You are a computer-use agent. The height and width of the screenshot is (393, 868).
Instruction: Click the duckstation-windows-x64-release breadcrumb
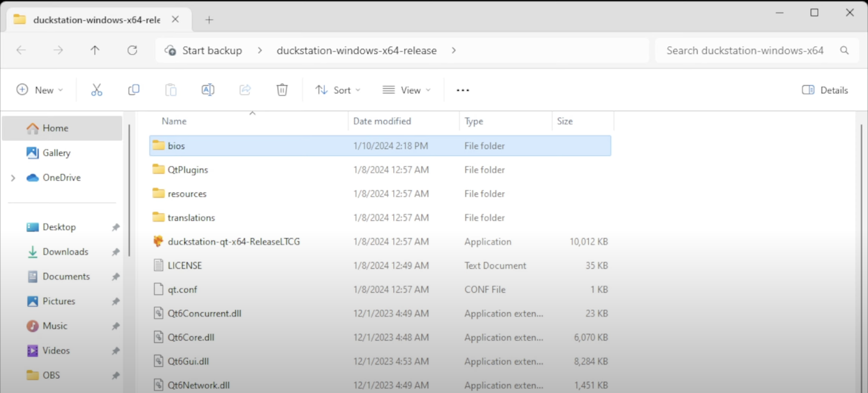[x=357, y=50]
